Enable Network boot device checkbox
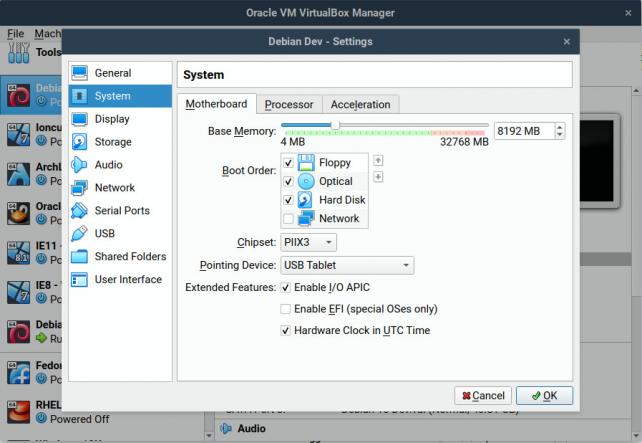 [x=288, y=219]
